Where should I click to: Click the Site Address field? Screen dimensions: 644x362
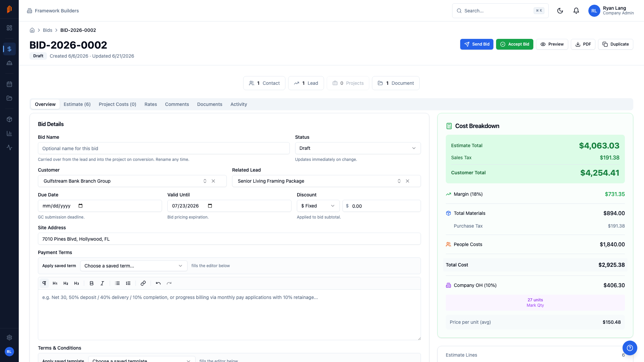tap(229, 239)
